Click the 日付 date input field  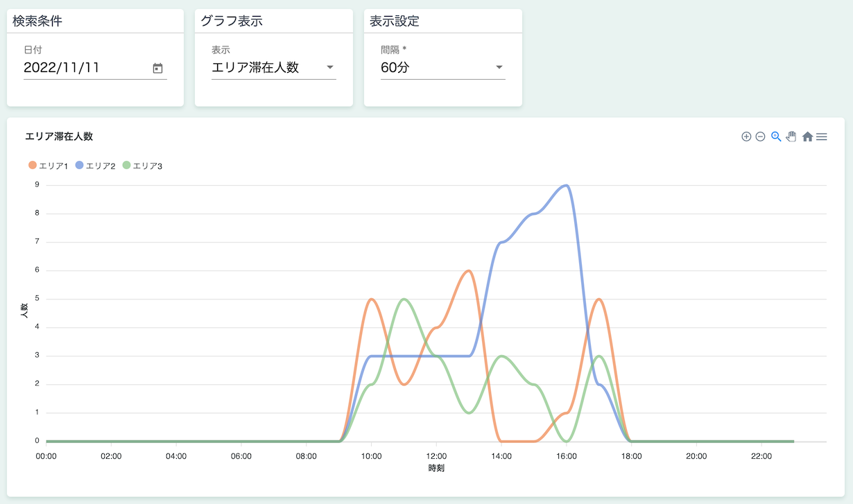coord(83,67)
